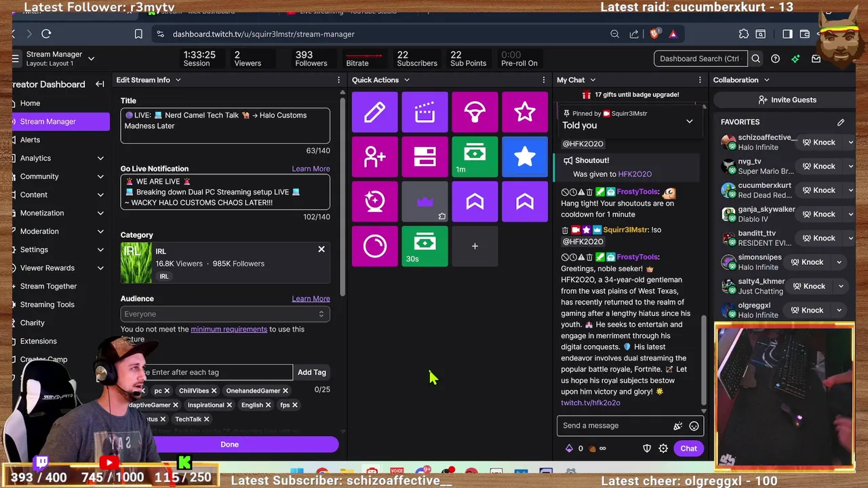
Task: Click the outlined star quick action tile
Action: [x=525, y=112]
